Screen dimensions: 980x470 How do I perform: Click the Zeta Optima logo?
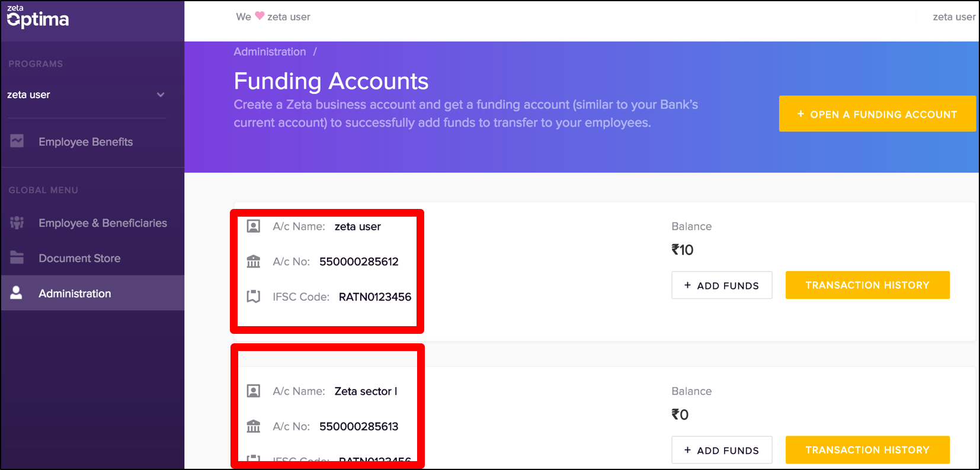tap(38, 17)
